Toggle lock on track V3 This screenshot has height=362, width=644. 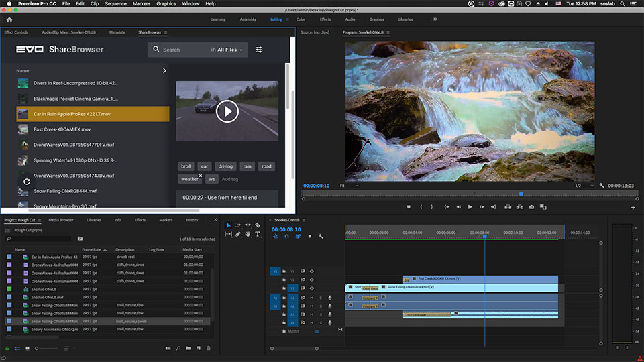click(284, 271)
